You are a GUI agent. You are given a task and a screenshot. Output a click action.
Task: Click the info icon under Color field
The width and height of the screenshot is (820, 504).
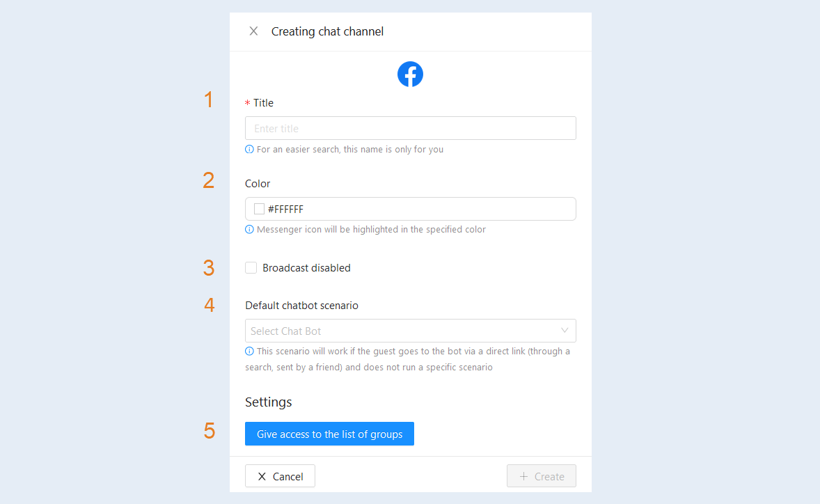249,230
